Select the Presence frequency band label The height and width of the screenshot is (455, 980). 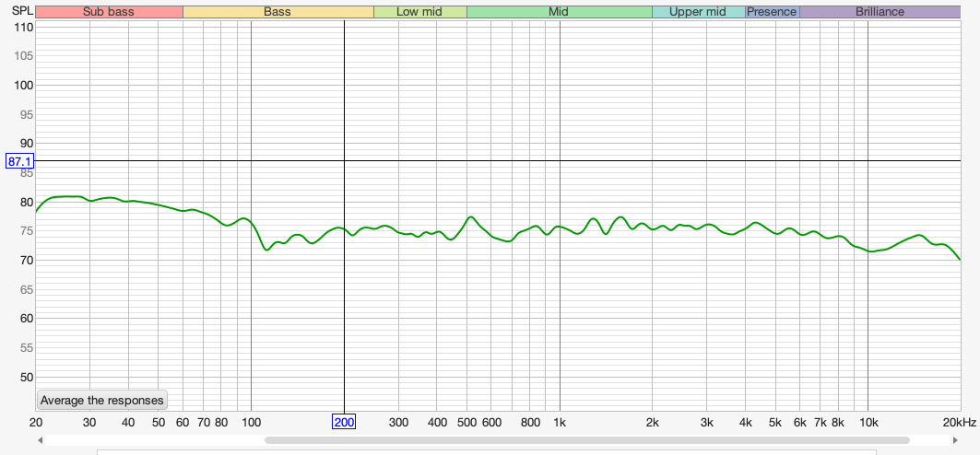coord(772,12)
